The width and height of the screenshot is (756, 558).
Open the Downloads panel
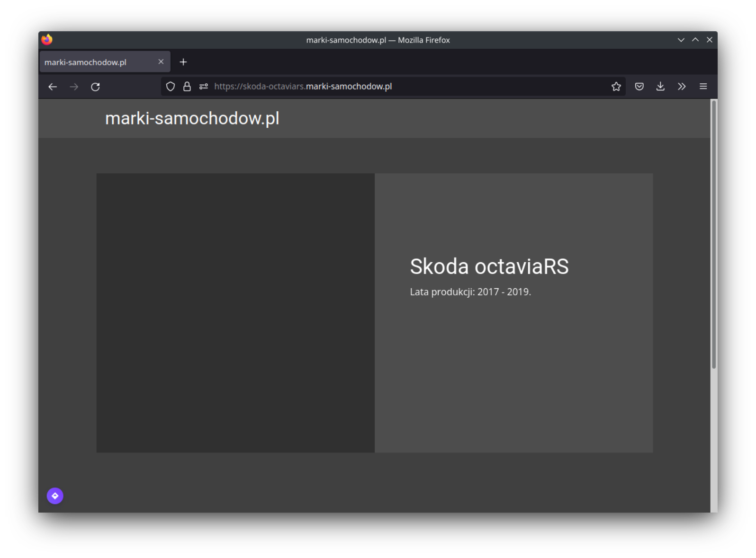coord(660,86)
